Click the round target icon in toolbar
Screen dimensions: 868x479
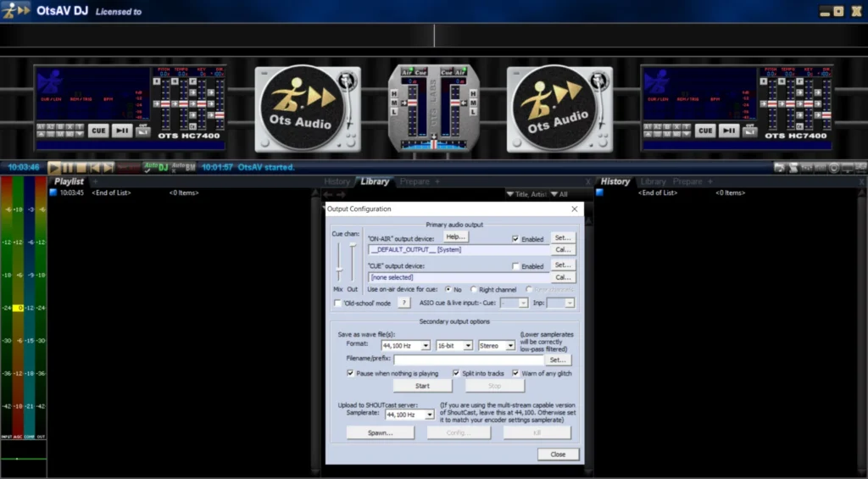pyautogui.click(x=834, y=167)
